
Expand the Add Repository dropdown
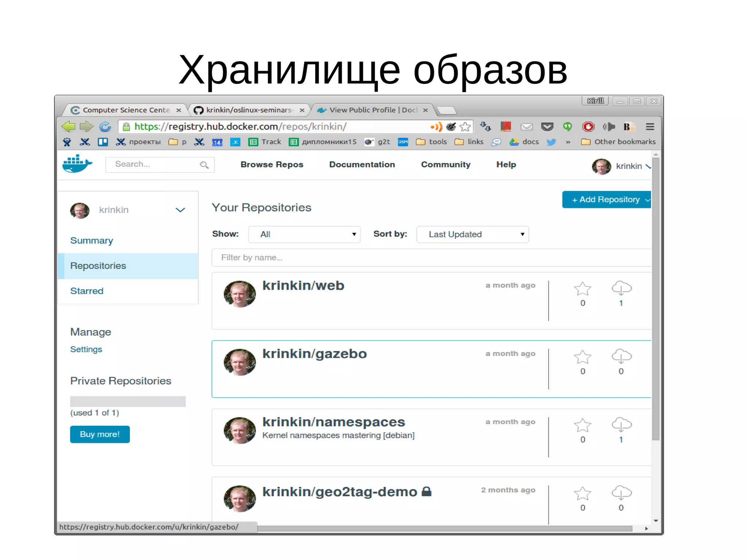coord(648,200)
